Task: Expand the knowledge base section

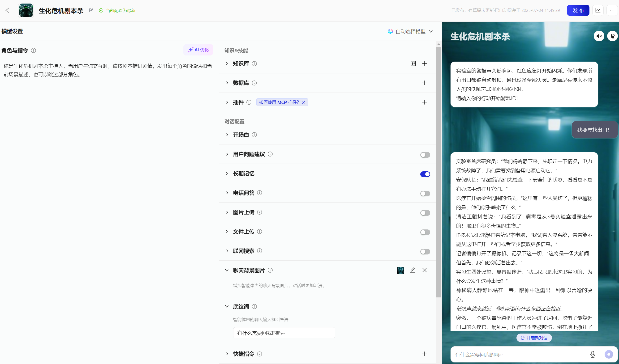Action: tap(227, 63)
